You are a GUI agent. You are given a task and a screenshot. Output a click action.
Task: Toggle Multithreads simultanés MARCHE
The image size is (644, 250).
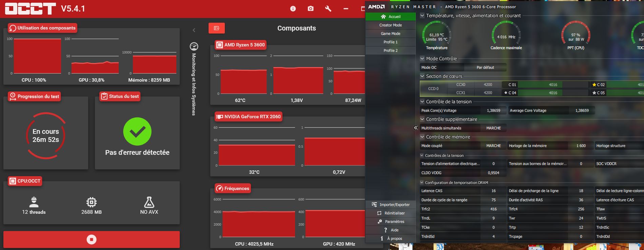tap(493, 128)
